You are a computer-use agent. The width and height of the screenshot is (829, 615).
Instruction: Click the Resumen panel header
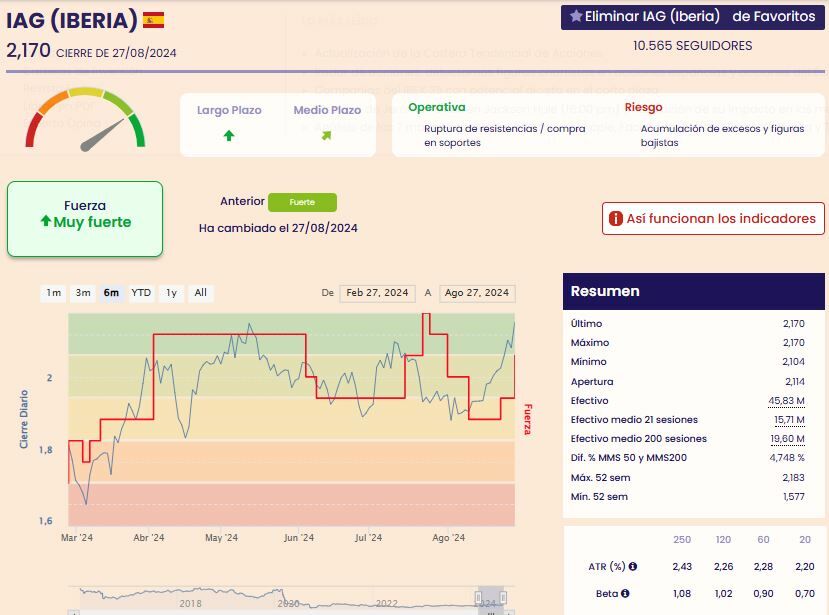694,291
